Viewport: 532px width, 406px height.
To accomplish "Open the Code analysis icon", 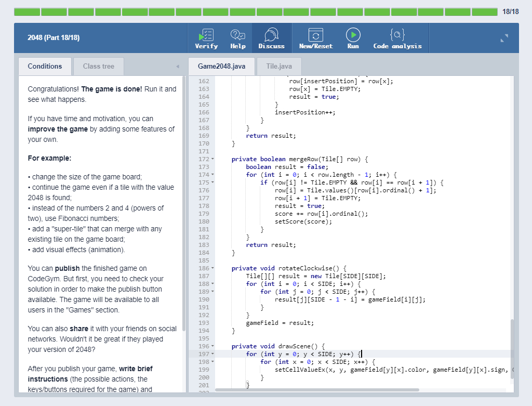I will [x=397, y=35].
